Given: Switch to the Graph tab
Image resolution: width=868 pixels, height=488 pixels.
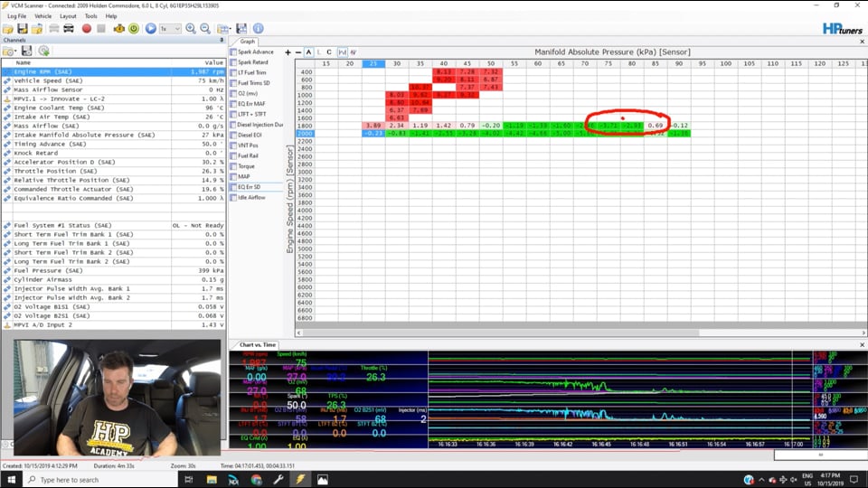Looking at the screenshot, I should click(247, 41).
